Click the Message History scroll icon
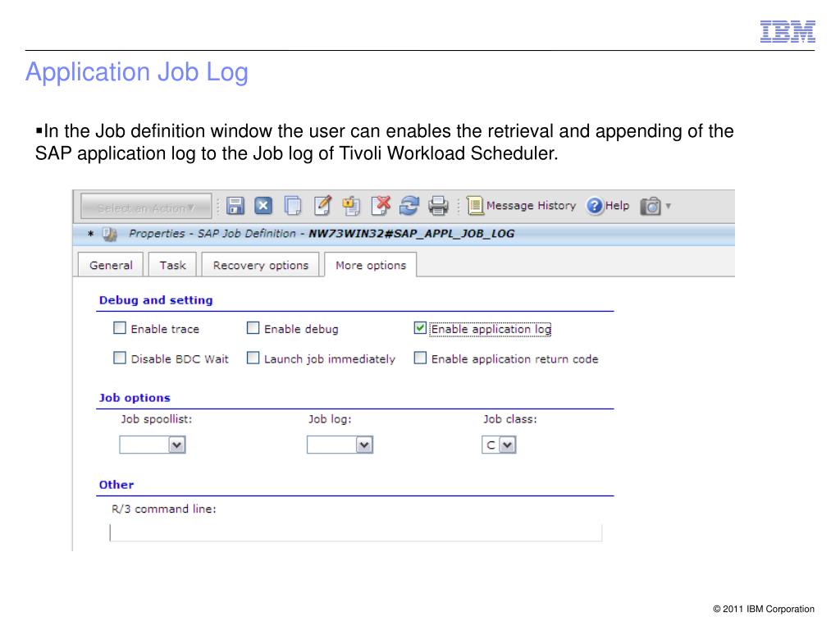 pos(475,206)
